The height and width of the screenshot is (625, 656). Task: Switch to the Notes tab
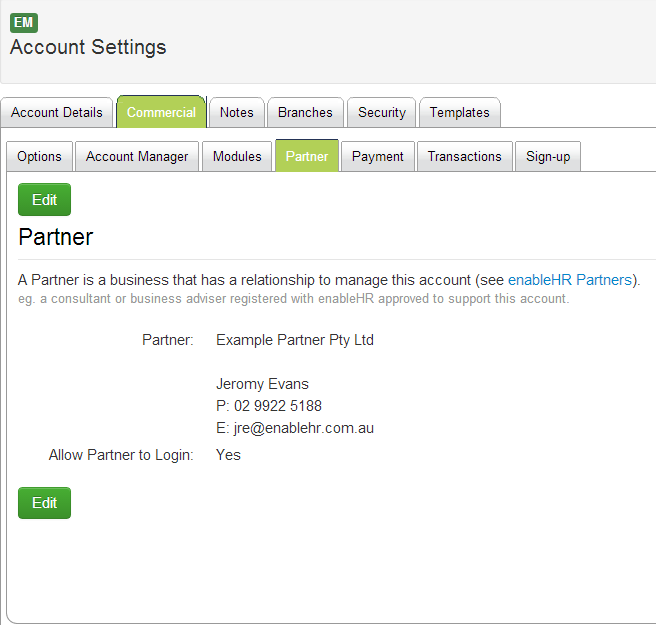(236, 113)
